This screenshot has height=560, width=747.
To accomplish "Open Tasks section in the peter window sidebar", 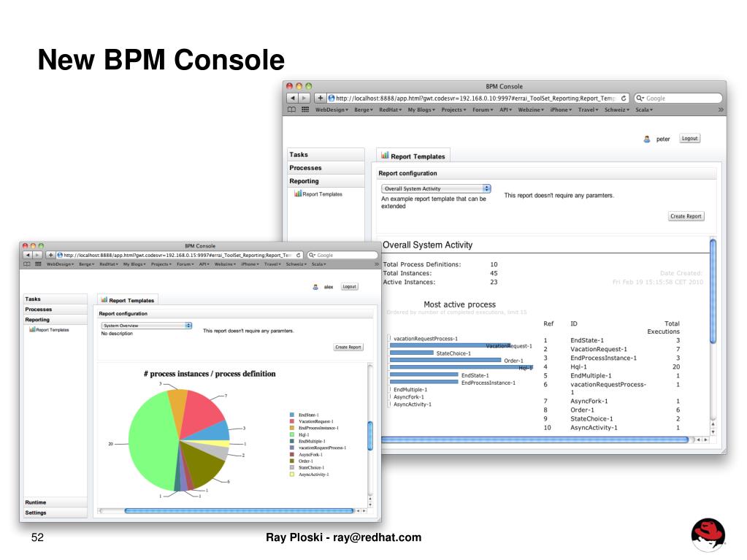I will (326, 154).
